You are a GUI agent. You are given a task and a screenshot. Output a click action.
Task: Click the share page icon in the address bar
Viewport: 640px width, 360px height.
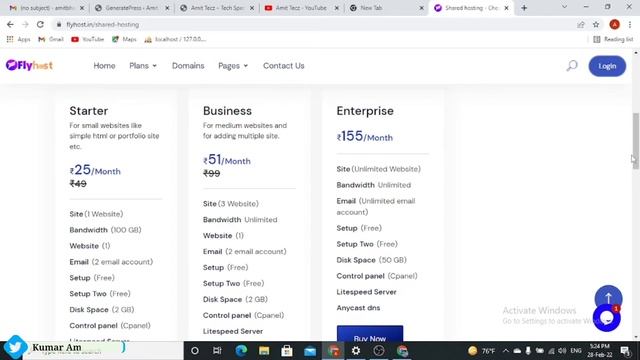(580, 24)
